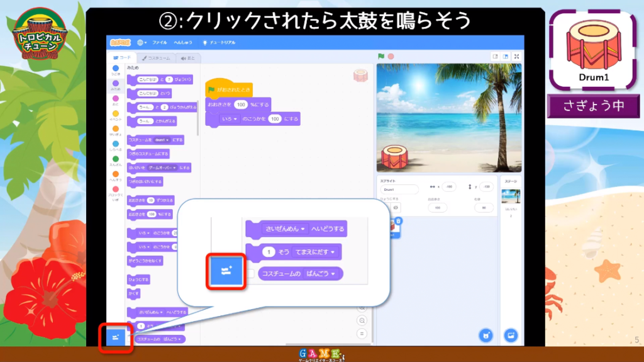Open the チュートリアル tutorials menu
This screenshot has height=362, width=644.
219,42
